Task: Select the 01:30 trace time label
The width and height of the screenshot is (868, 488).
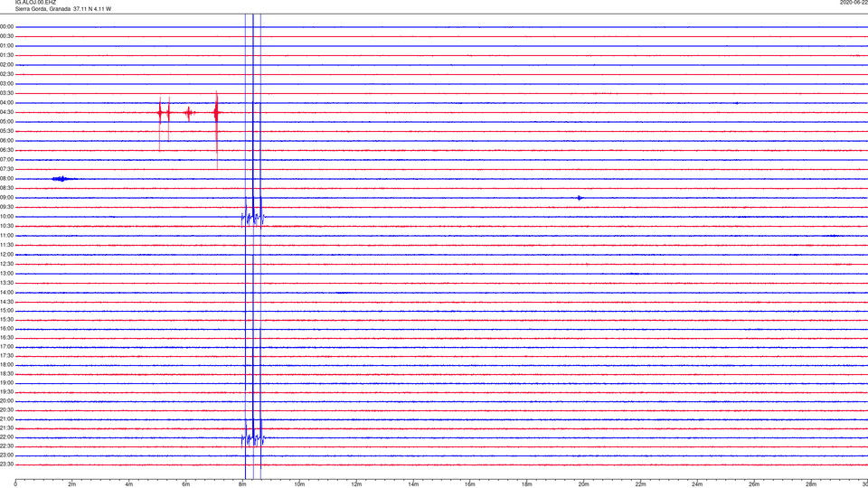Action: (x=7, y=55)
